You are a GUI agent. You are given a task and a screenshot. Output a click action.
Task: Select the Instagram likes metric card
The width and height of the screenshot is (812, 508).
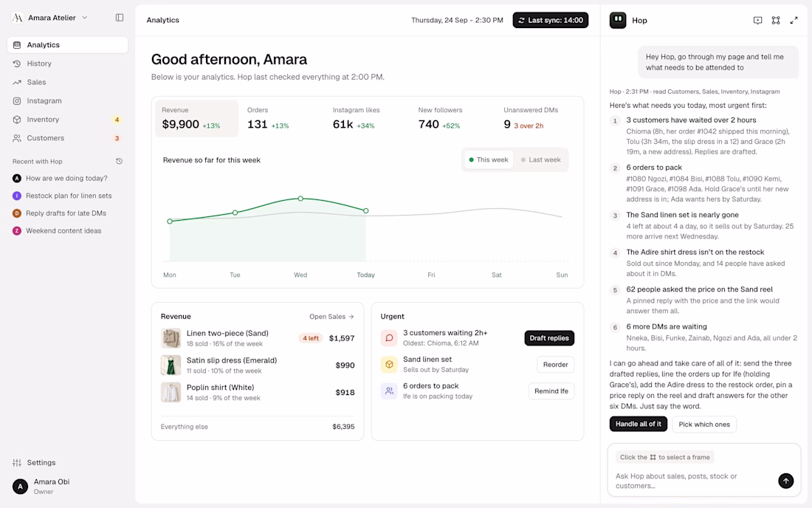click(368, 119)
